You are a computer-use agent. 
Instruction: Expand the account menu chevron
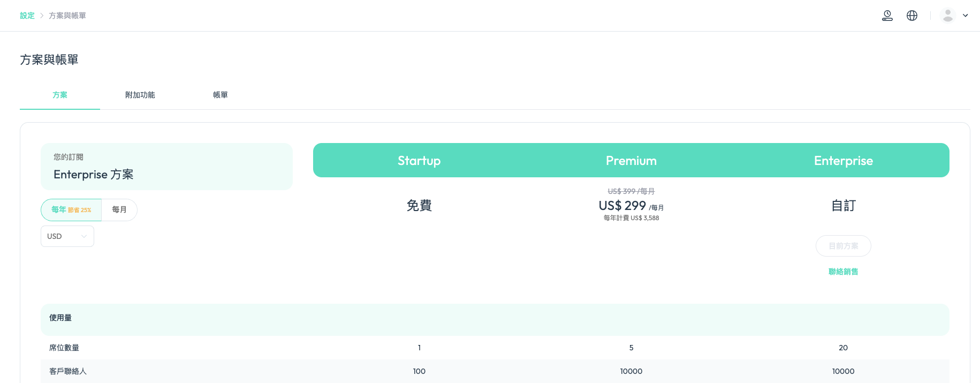pos(966,16)
